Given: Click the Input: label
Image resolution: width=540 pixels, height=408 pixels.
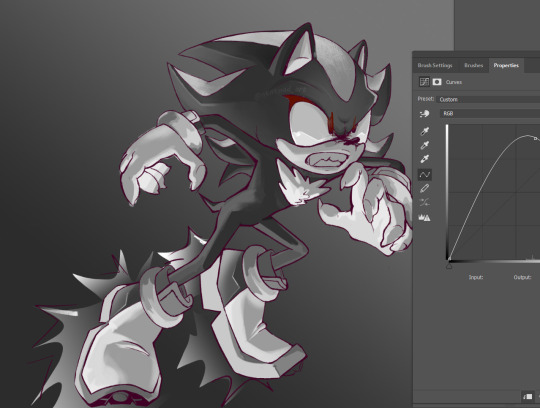Looking at the screenshot, I should 476,277.
